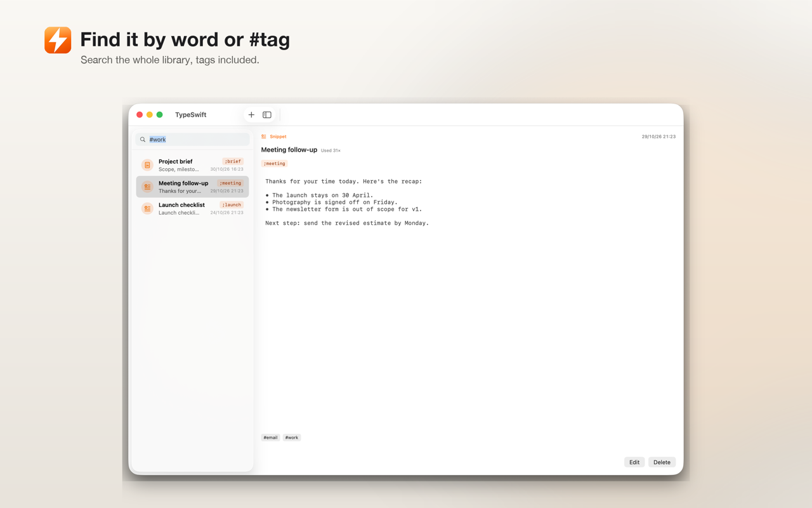The height and width of the screenshot is (508, 812).
Task: Click the Project brief row icon
Action: click(x=147, y=165)
